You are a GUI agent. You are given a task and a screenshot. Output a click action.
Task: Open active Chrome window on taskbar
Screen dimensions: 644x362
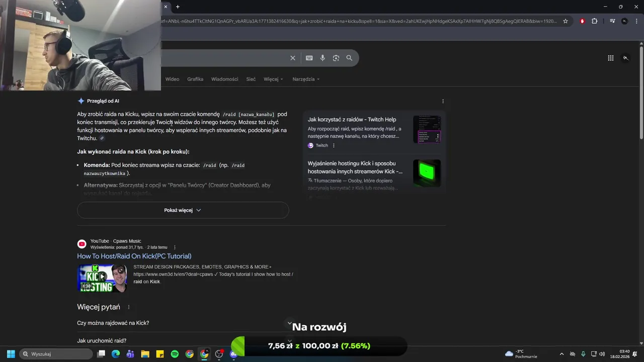point(204,354)
